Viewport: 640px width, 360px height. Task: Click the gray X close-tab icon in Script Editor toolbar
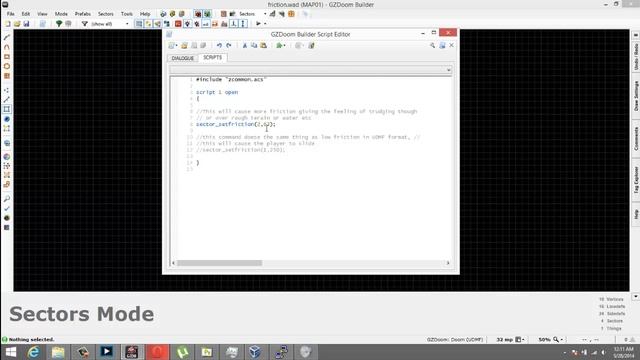coord(451,45)
